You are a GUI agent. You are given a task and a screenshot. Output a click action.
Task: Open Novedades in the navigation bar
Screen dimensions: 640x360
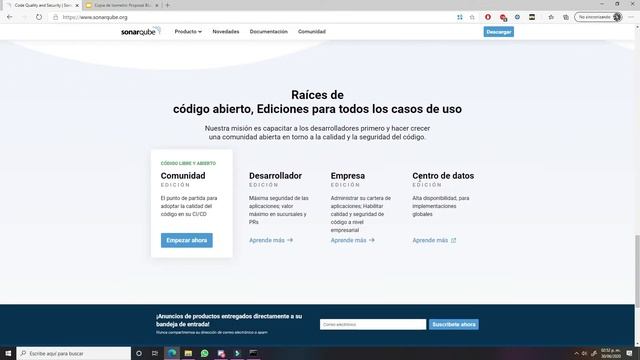(226, 31)
